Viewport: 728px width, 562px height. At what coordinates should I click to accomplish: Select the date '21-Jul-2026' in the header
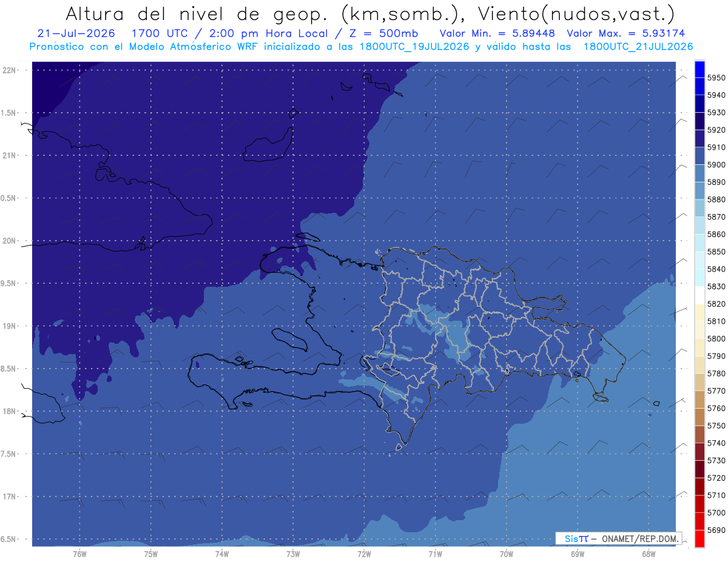[76, 34]
